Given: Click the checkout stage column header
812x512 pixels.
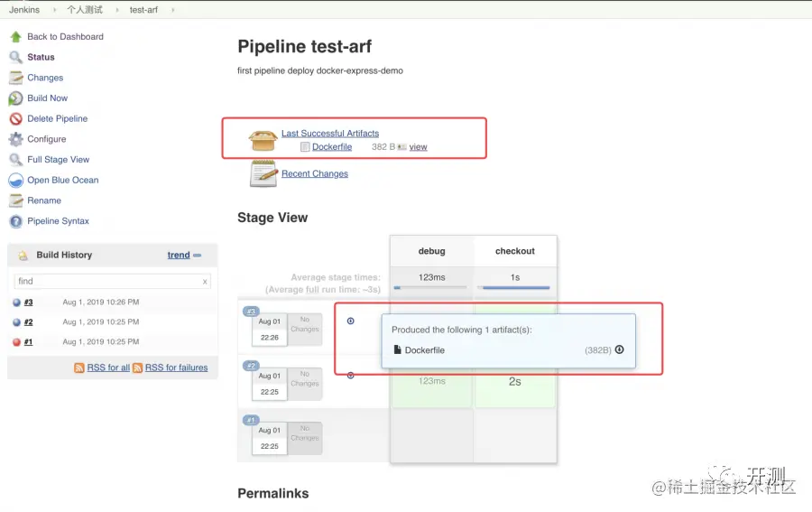Looking at the screenshot, I should pos(515,251).
